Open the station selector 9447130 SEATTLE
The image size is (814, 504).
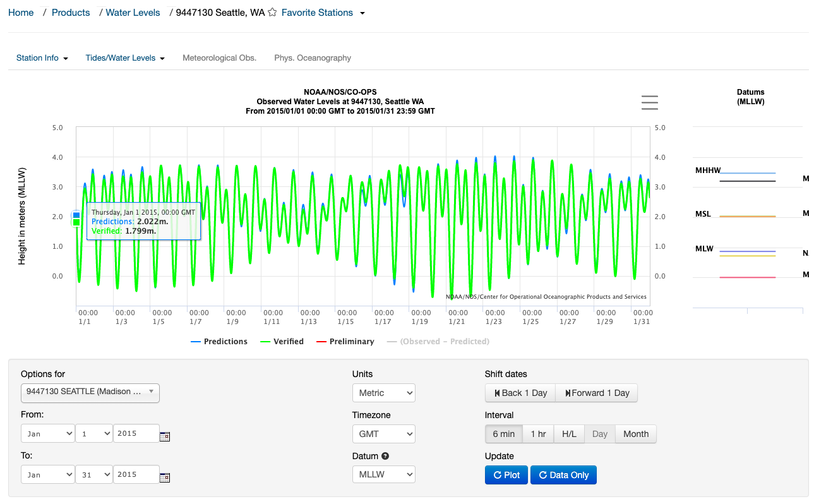point(90,393)
